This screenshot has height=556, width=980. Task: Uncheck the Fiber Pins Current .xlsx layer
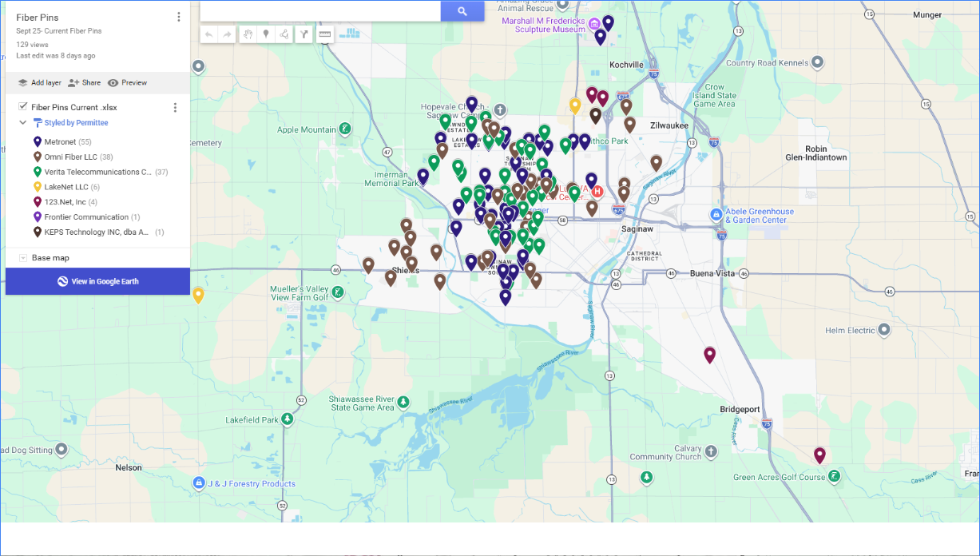click(x=23, y=106)
